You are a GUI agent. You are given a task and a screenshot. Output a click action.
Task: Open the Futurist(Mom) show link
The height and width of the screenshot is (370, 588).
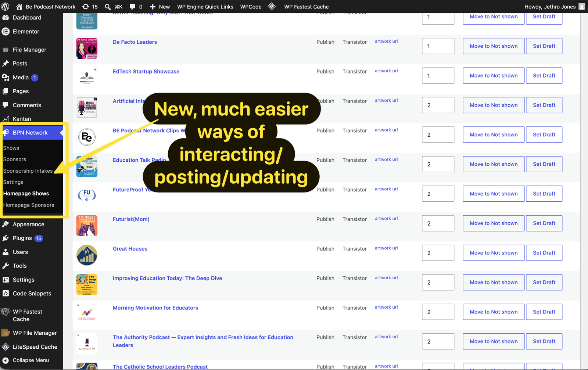click(x=131, y=219)
